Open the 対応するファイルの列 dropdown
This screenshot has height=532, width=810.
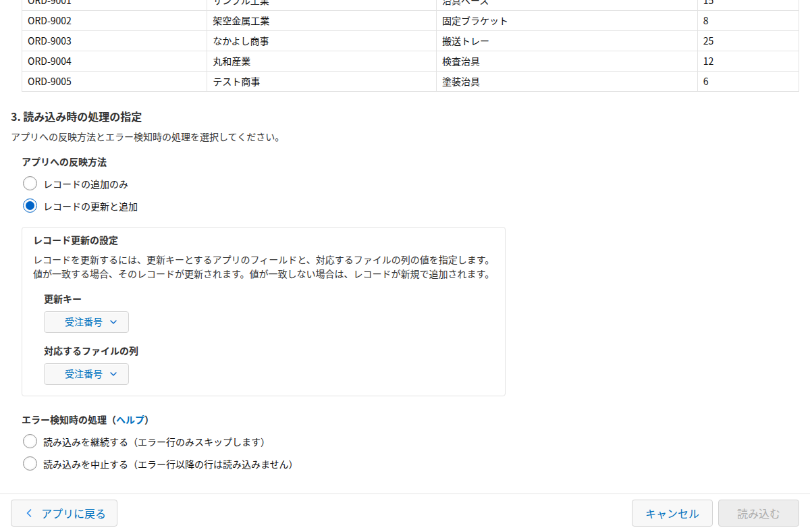[86, 374]
